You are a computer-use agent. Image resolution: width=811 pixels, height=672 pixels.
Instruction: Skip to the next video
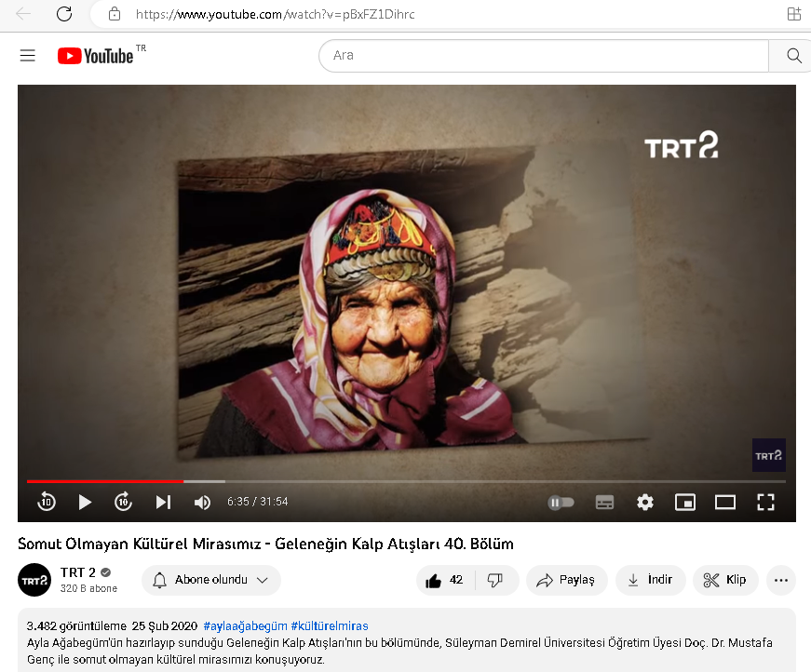click(x=163, y=503)
